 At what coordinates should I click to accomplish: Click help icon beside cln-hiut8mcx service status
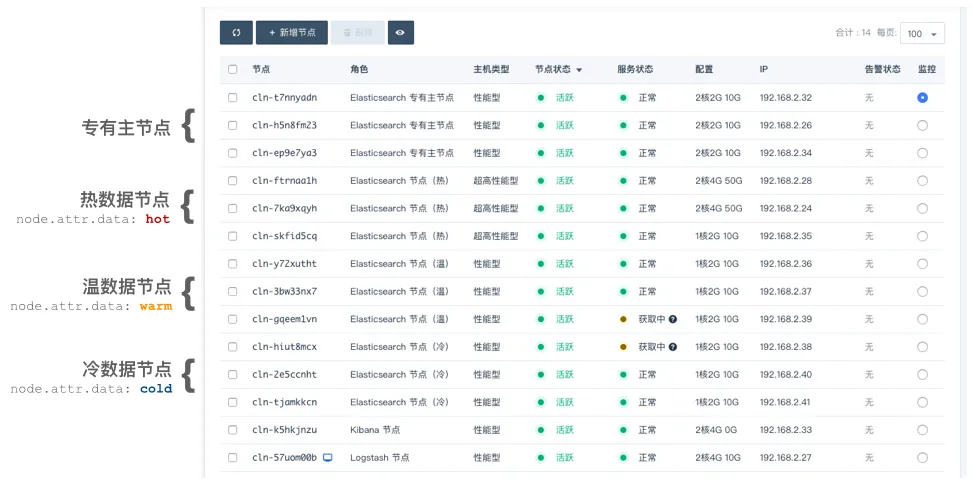tap(673, 347)
